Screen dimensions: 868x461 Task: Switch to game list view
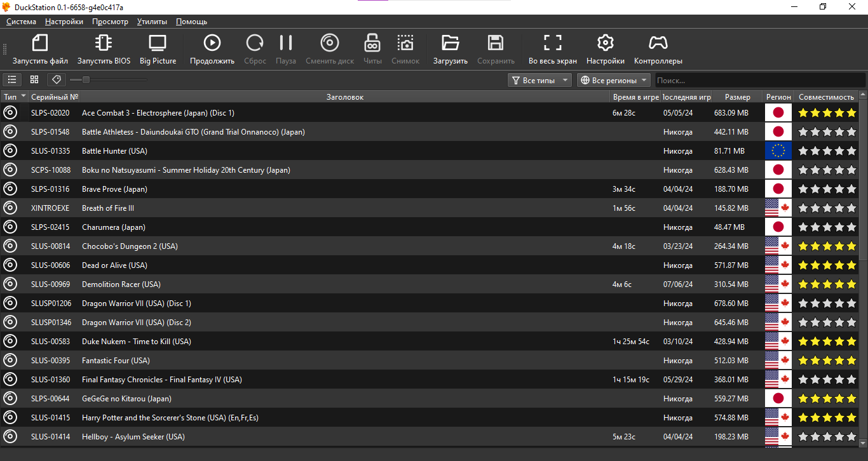pyautogui.click(x=12, y=80)
